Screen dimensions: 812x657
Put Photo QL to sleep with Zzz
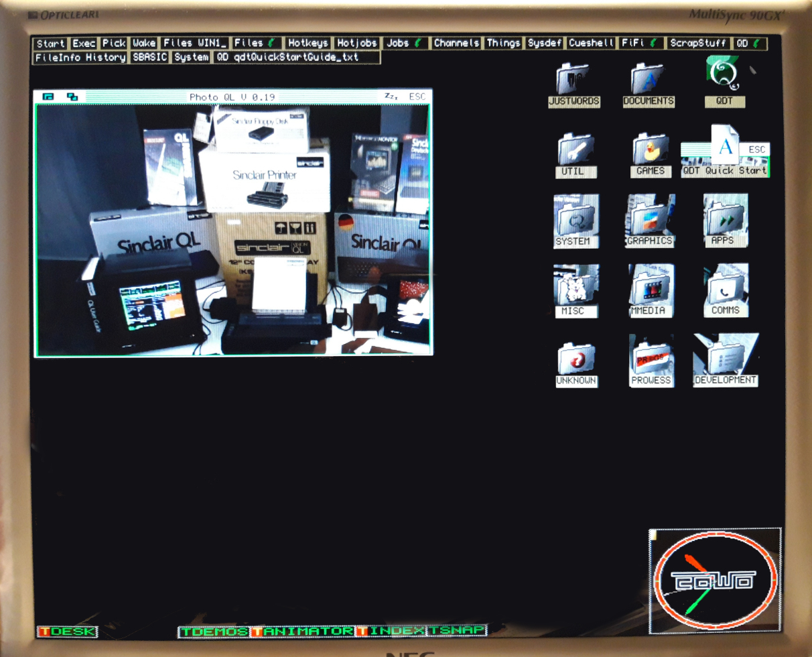coord(391,97)
